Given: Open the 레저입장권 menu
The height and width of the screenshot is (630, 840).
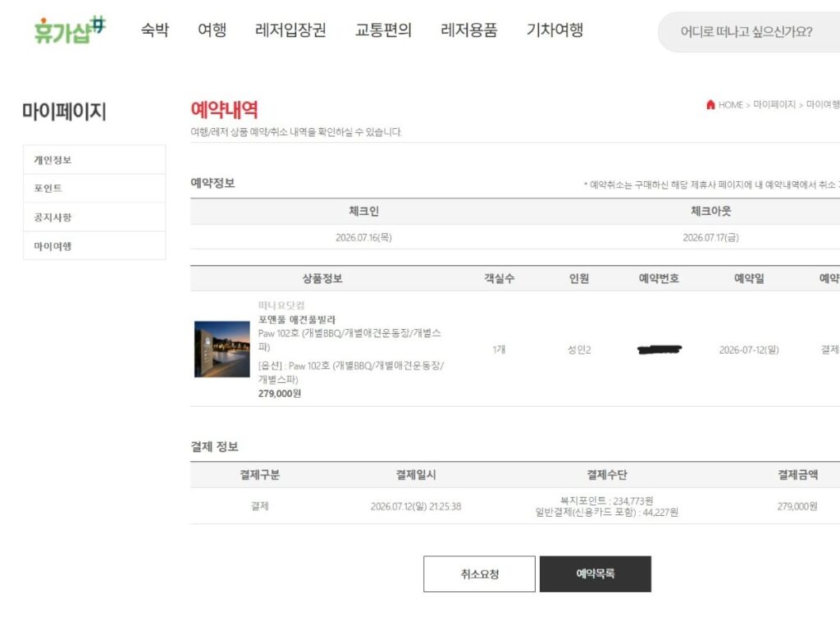Looking at the screenshot, I should [290, 30].
